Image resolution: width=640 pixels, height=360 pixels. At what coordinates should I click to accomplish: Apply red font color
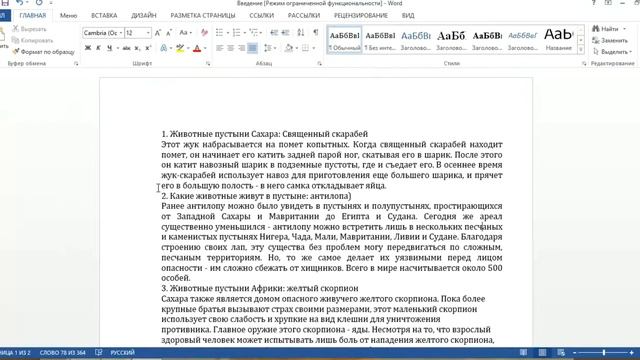coord(197,48)
